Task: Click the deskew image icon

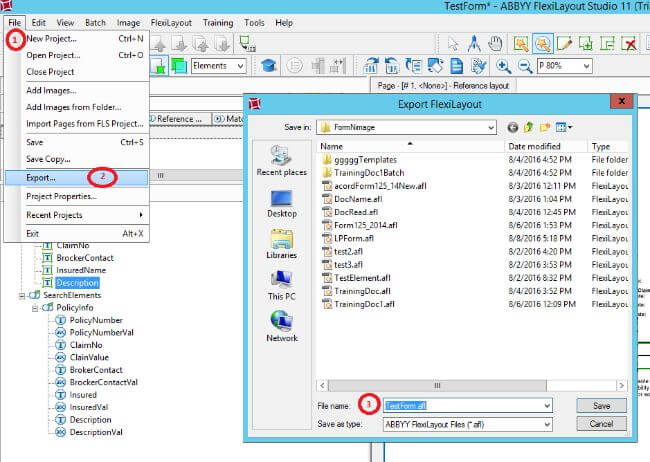Action: pos(435,66)
